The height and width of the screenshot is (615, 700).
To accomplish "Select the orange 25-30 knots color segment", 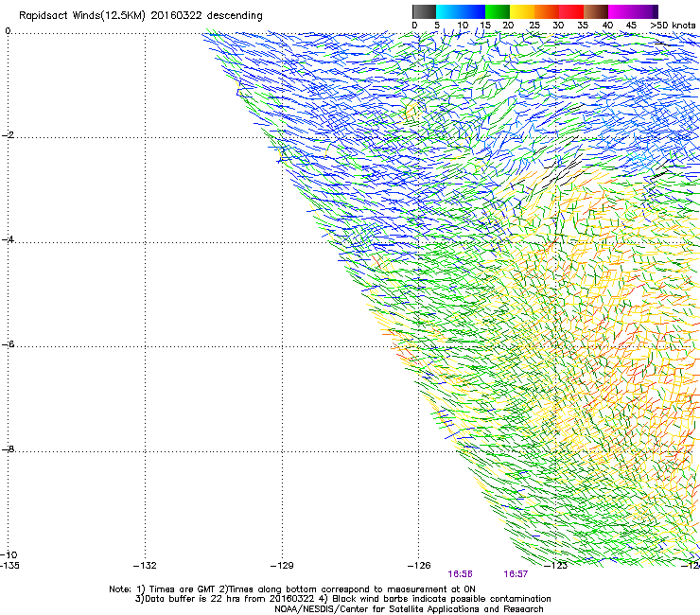I will 547,11.
